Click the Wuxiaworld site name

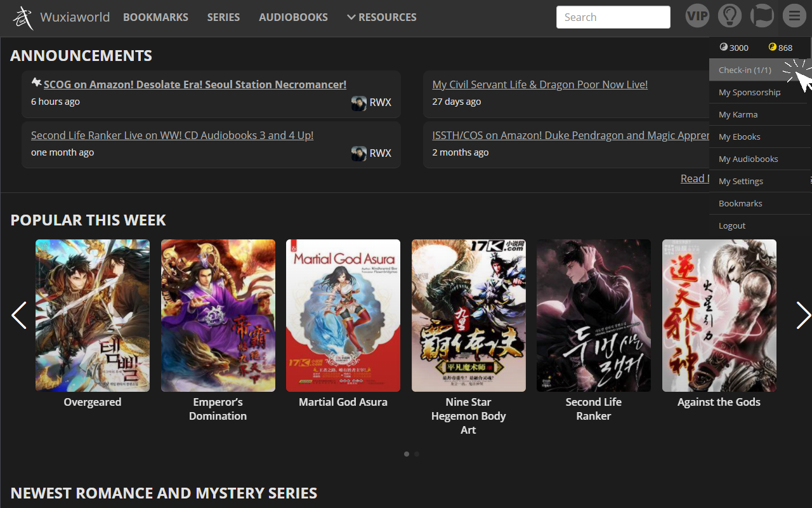[75, 17]
